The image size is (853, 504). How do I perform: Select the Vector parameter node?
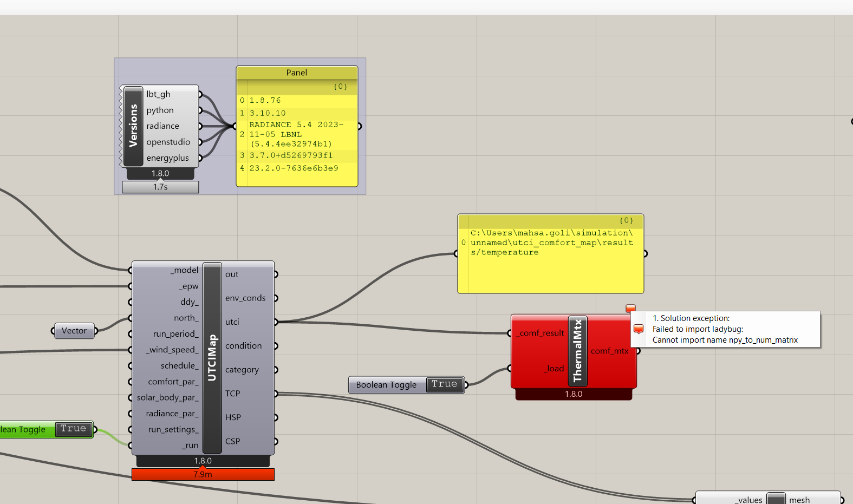(74, 331)
